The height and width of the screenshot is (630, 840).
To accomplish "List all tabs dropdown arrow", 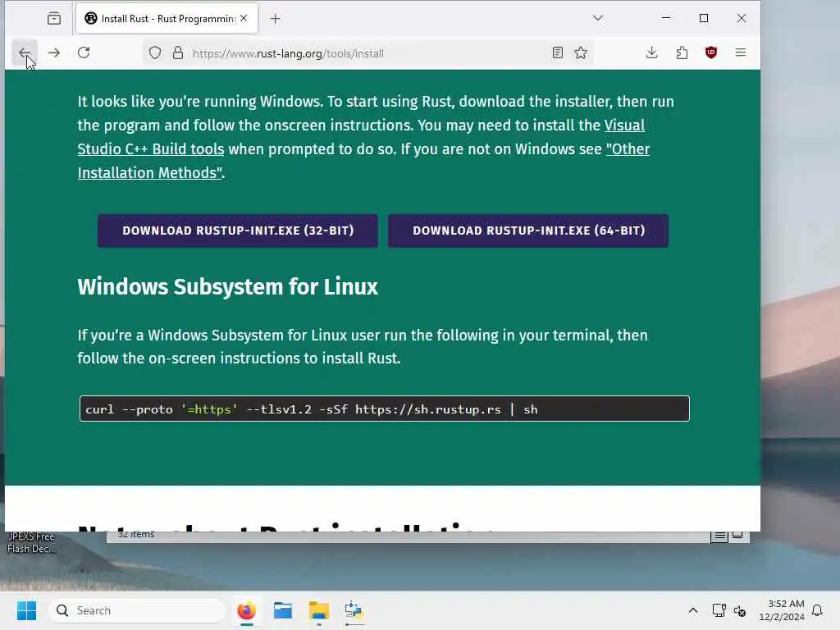I will 598,18.
